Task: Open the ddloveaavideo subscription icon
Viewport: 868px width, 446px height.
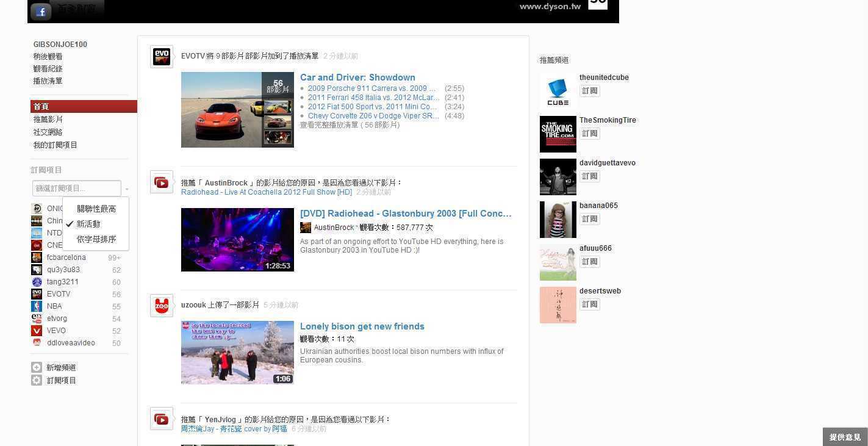Action: [x=37, y=343]
